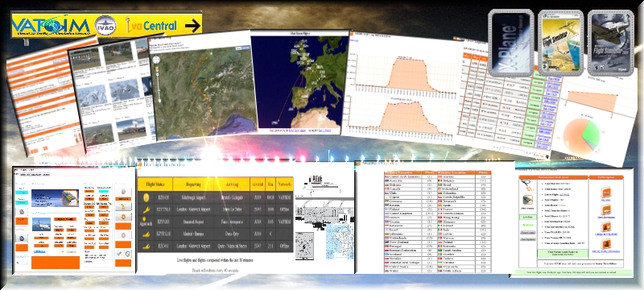
Task: Select the Flight Simulator X box cover
Action: 560,43
